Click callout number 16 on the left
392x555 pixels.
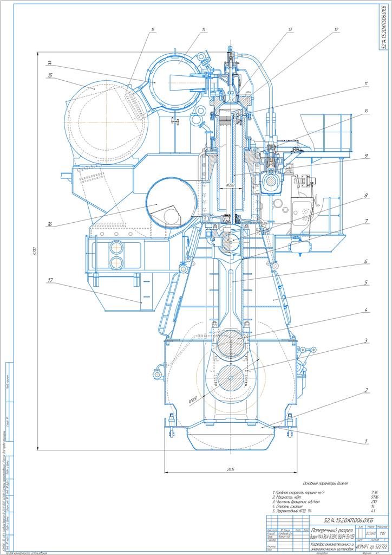[48, 224]
